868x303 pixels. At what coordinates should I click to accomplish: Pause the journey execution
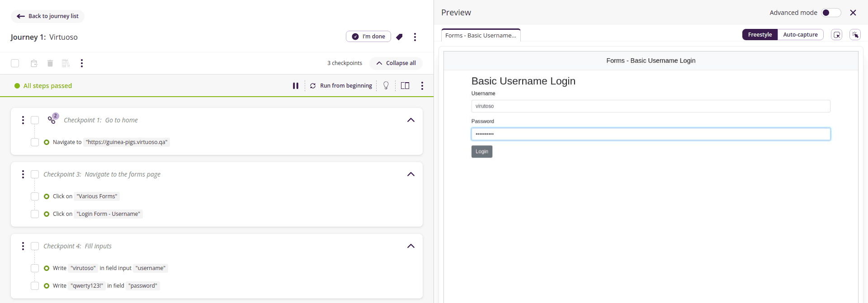pos(296,86)
